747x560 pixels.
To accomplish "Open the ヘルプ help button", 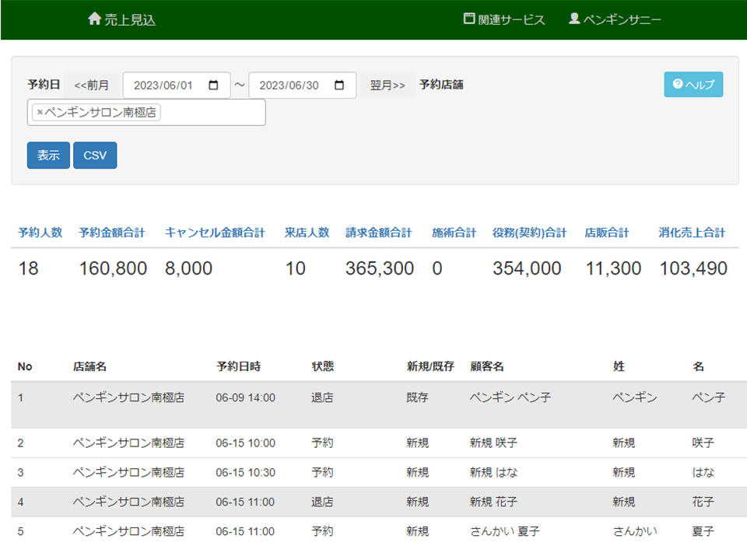I will (693, 84).
